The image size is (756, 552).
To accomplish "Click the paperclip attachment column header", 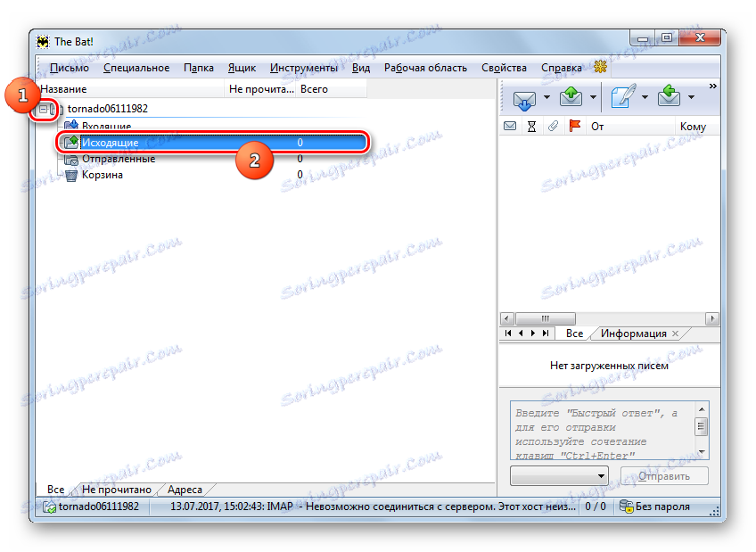I will click(x=553, y=127).
